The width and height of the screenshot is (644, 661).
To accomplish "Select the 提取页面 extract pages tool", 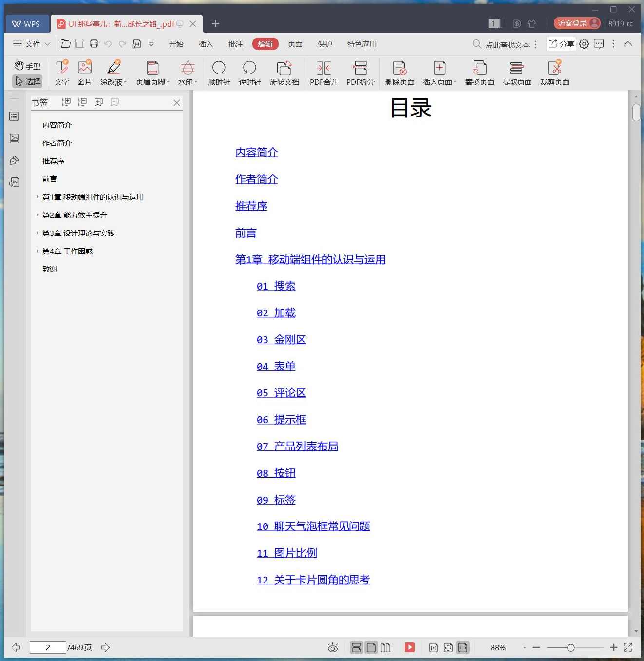I will (517, 73).
